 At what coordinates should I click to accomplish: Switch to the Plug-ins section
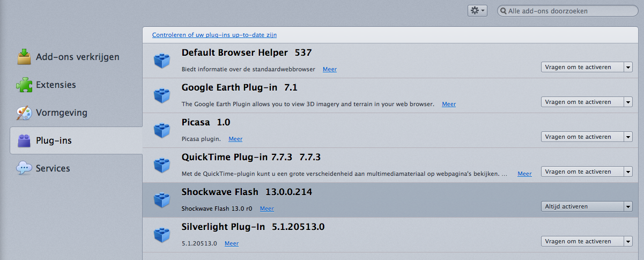[x=54, y=141]
